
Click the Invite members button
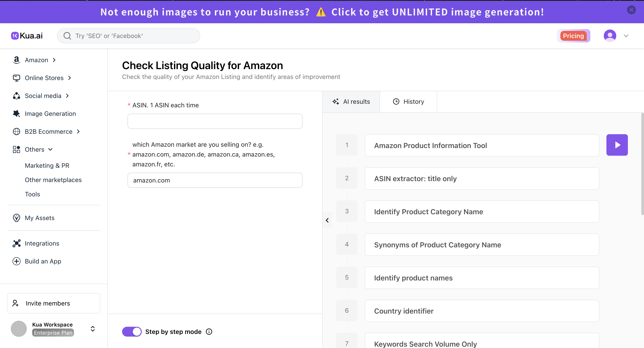(53, 303)
